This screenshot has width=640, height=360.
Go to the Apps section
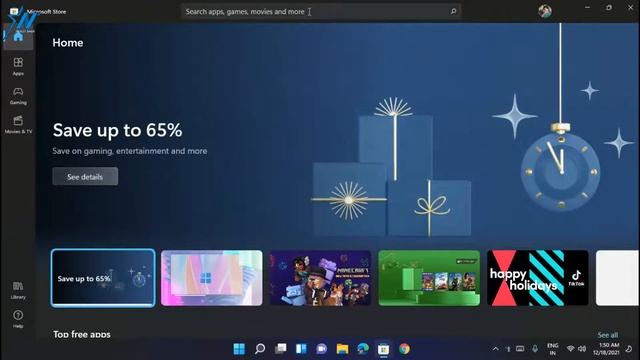18,67
